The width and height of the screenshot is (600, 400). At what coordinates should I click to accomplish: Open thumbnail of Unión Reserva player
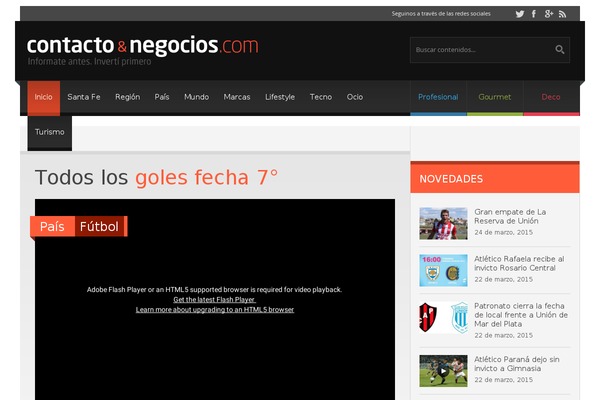pyautogui.click(x=443, y=224)
